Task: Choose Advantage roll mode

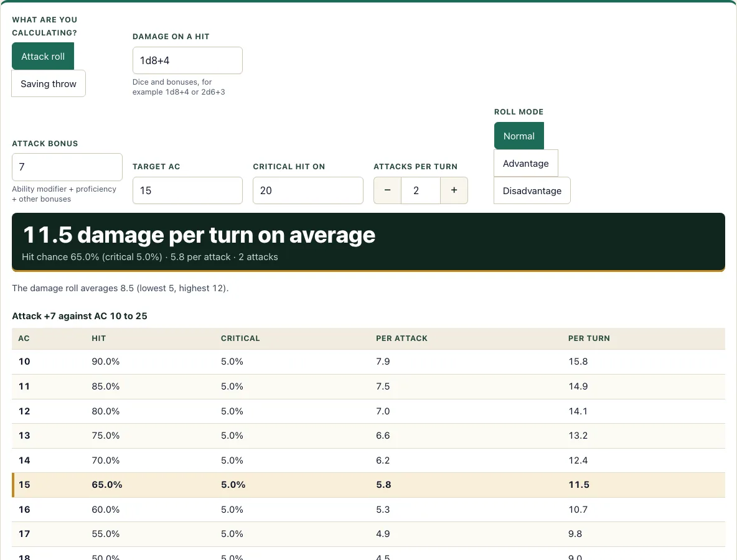Action: click(525, 163)
